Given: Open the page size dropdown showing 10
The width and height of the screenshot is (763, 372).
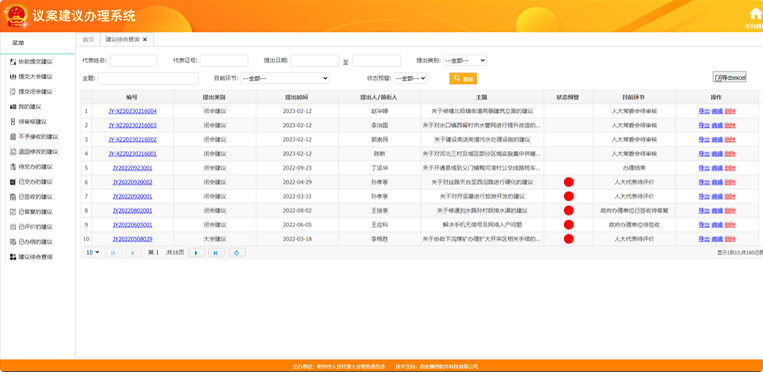Looking at the screenshot, I should pos(92,252).
